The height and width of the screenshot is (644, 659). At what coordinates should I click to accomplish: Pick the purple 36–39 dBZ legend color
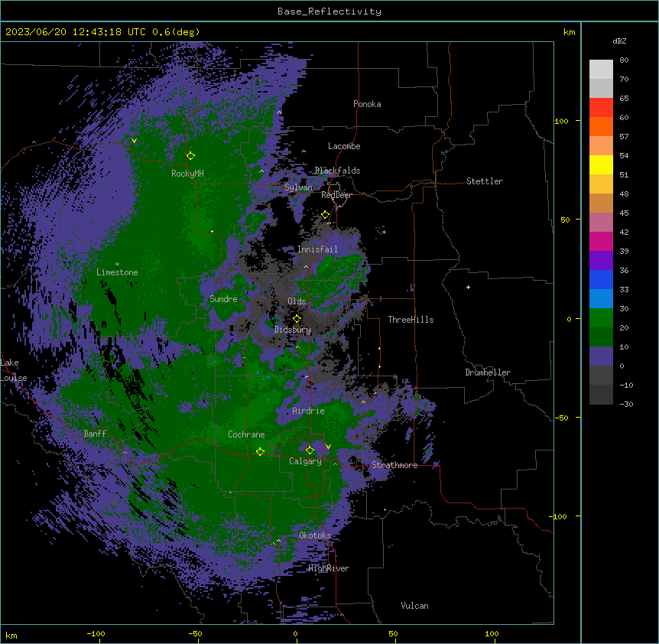[x=601, y=261]
